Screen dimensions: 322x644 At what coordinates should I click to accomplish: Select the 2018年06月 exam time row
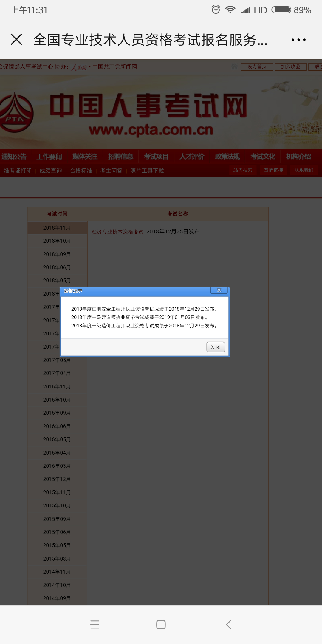coord(57,267)
